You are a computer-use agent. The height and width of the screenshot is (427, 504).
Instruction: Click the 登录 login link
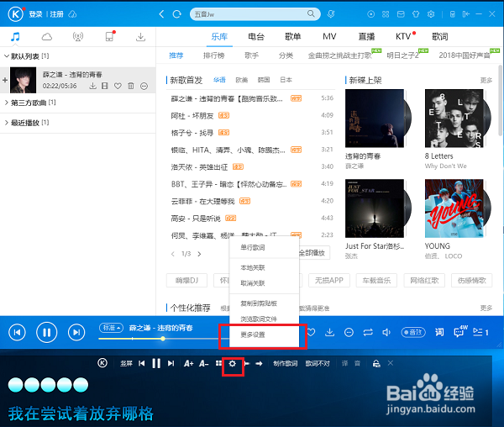click(35, 14)
